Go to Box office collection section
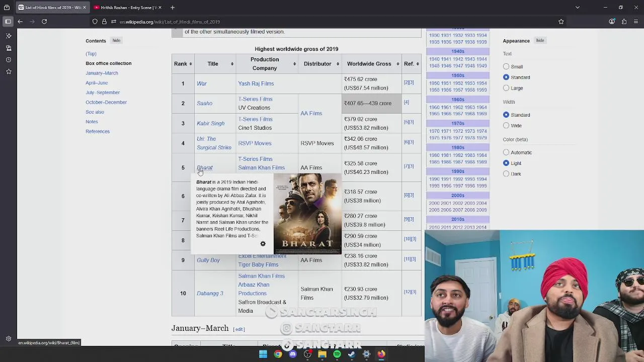Image resolution: width=644 pixels, height=362 pixels. click(x=108, y=63)
